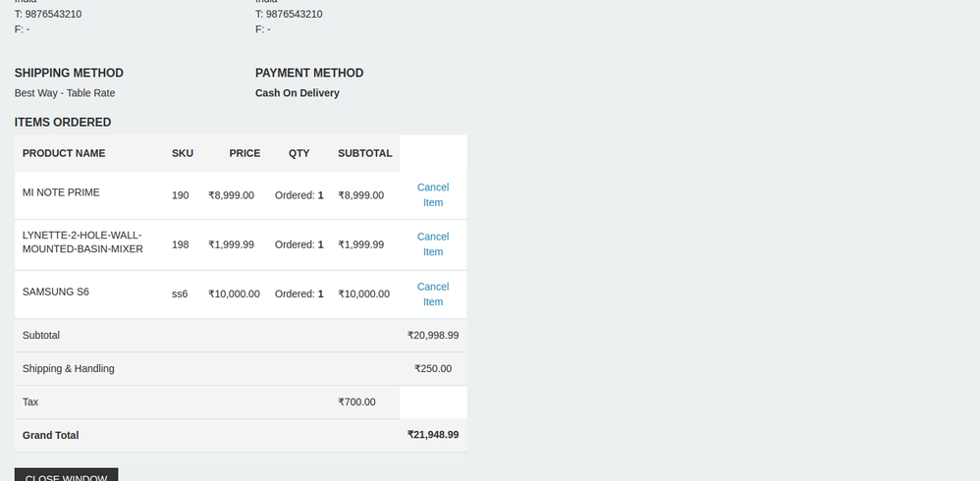Click the Product Name column header
The image size is (980, 481).
pos(64,153)
